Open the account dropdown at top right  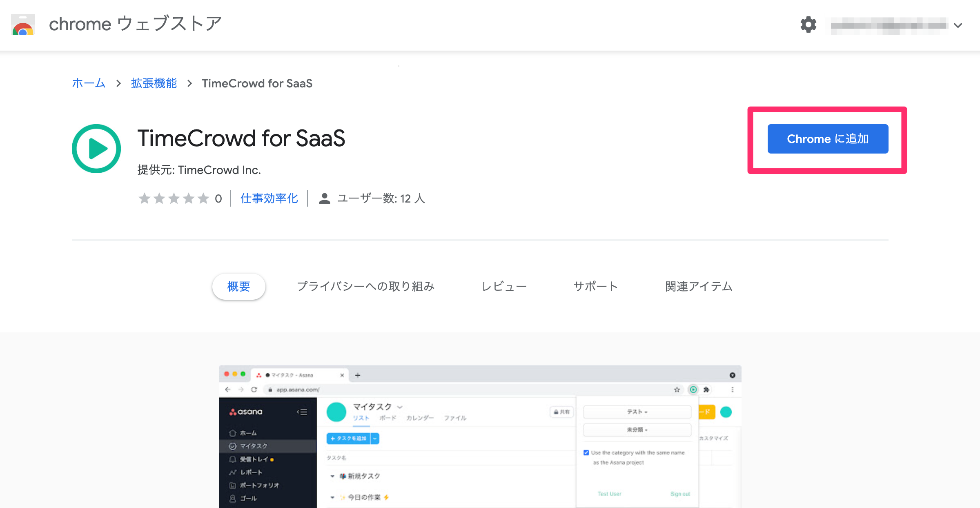pyautogui.click(x=957, y=25)
